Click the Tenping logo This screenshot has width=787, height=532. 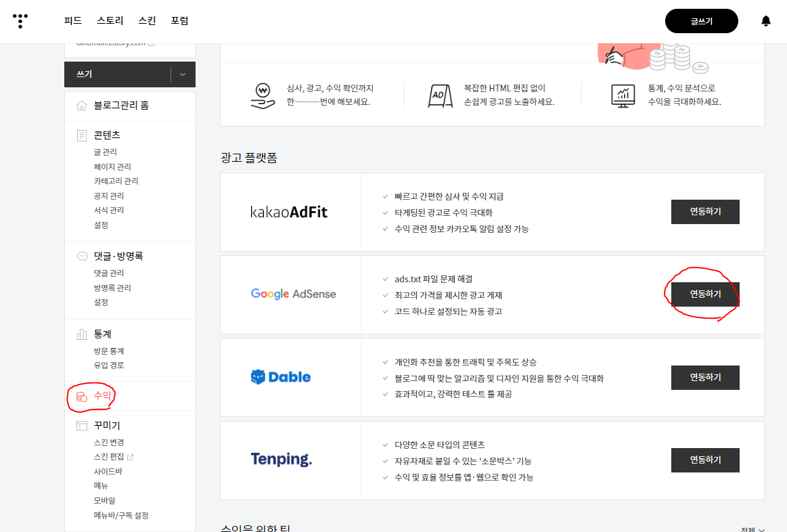click(x=281, y=459)
